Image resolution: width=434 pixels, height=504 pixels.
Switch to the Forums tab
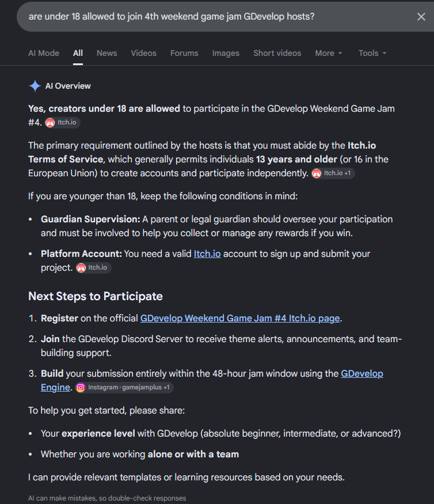[x=184, y=53]
